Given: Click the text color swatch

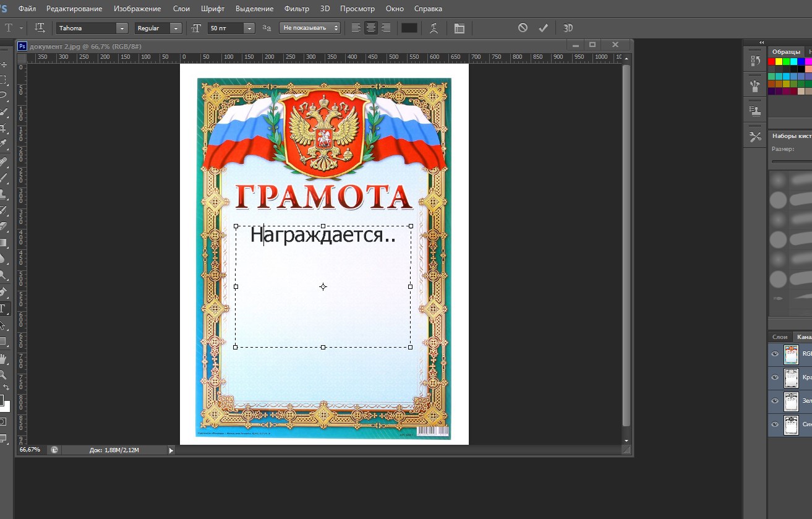Looking at the screenshot, I should click(x=409, y=28).
